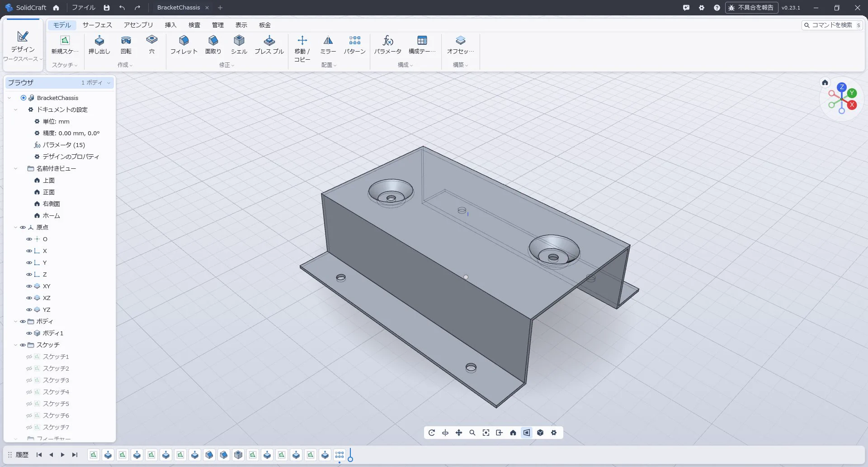
Task: Open the 作成 group dropdown
Action: (125, 65)
